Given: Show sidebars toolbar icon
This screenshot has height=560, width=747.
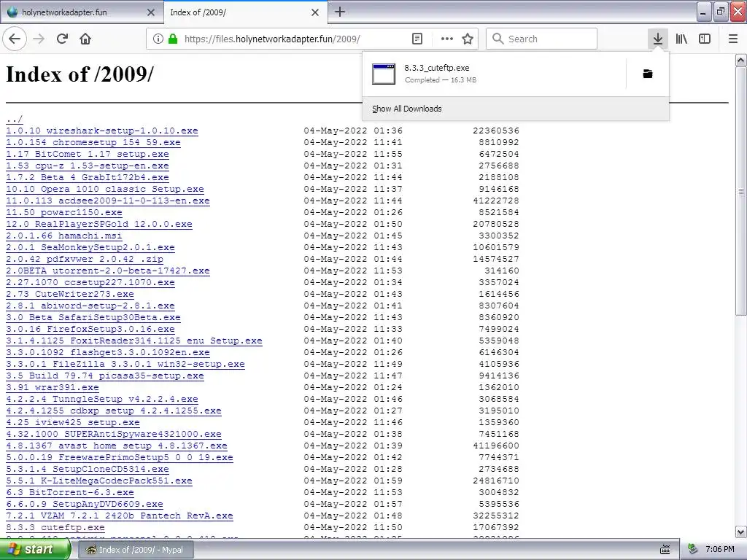Looking at the screenshot, I should (705, 39).
